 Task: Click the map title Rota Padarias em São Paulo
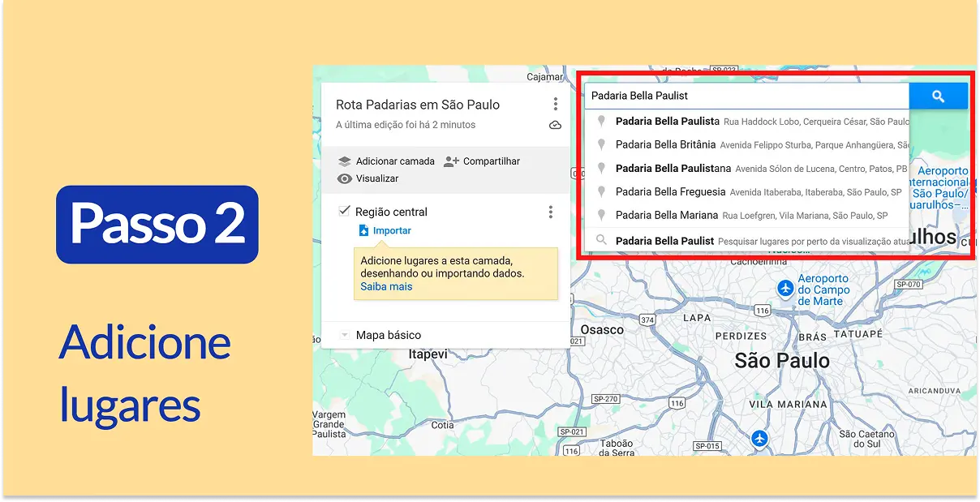pyautogui.click(x=419, y=105)
